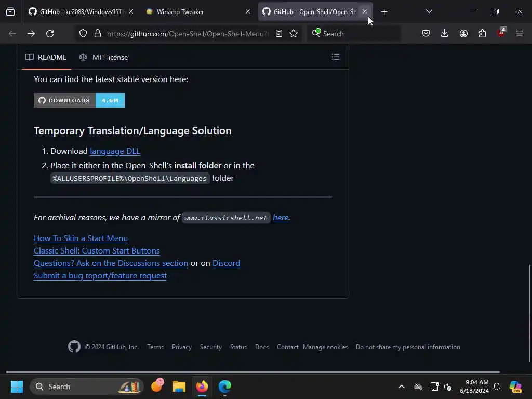532x399 pixels.
Task: Open orange taskbar app with notification badge
Action: tap(157, 386)
